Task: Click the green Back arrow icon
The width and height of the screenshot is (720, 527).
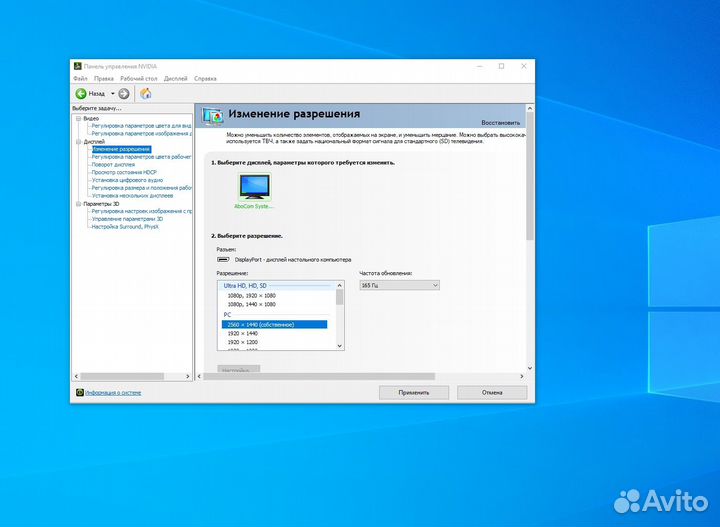Action: (81, 93)
